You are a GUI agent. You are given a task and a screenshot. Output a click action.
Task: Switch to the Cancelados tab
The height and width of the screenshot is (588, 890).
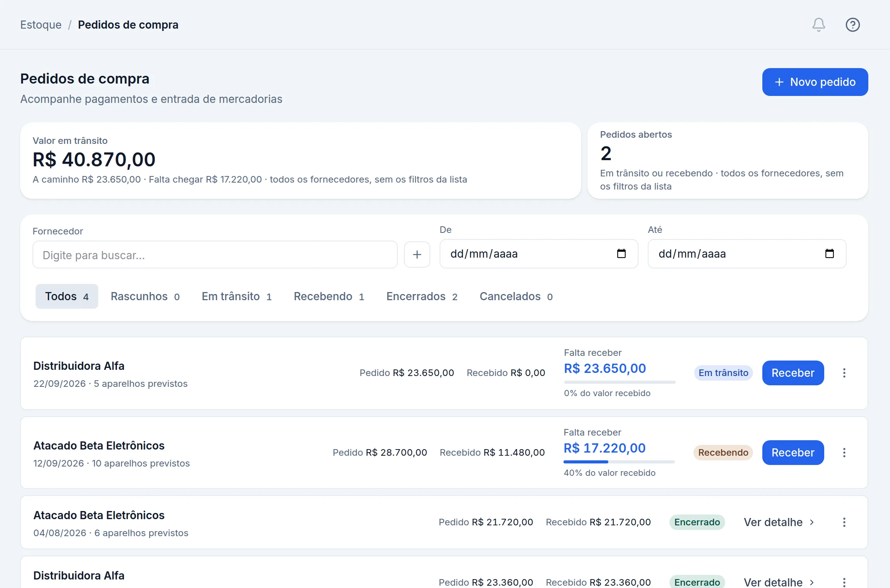(x=516, y=296)
